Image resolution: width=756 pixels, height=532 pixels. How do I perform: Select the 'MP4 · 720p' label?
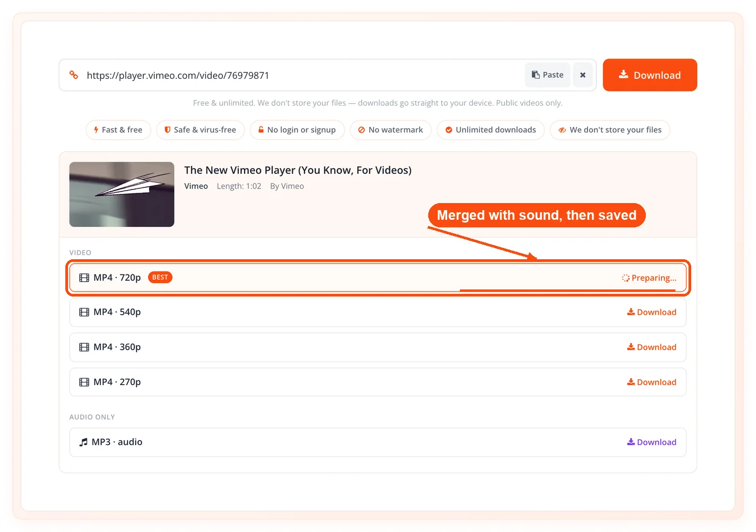coord(117,278)
